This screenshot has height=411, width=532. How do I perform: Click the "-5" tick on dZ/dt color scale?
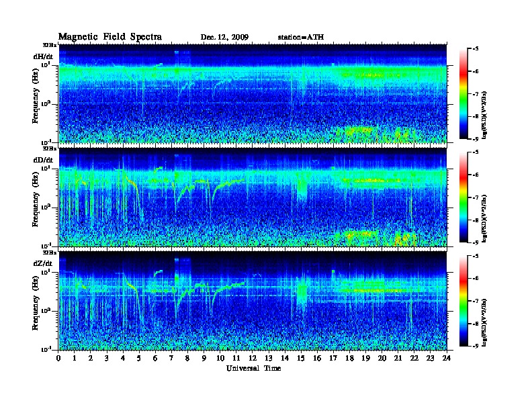tap(476, 256)
